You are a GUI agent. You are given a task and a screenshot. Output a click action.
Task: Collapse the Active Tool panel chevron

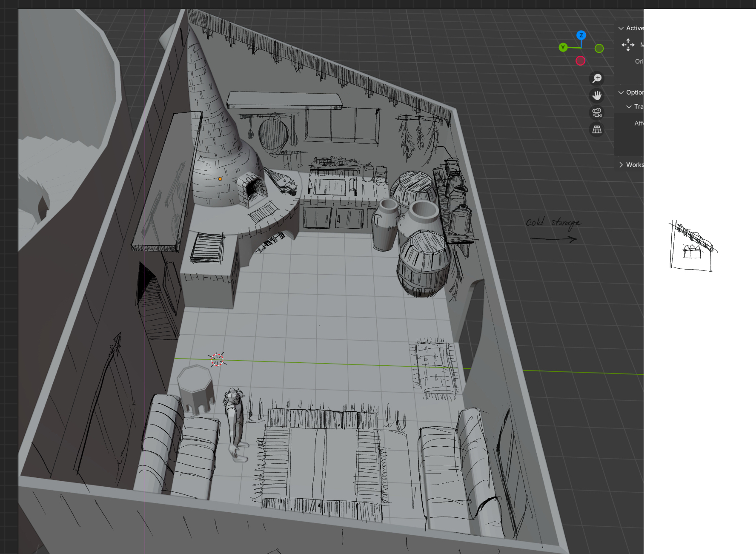click(621, 28)
